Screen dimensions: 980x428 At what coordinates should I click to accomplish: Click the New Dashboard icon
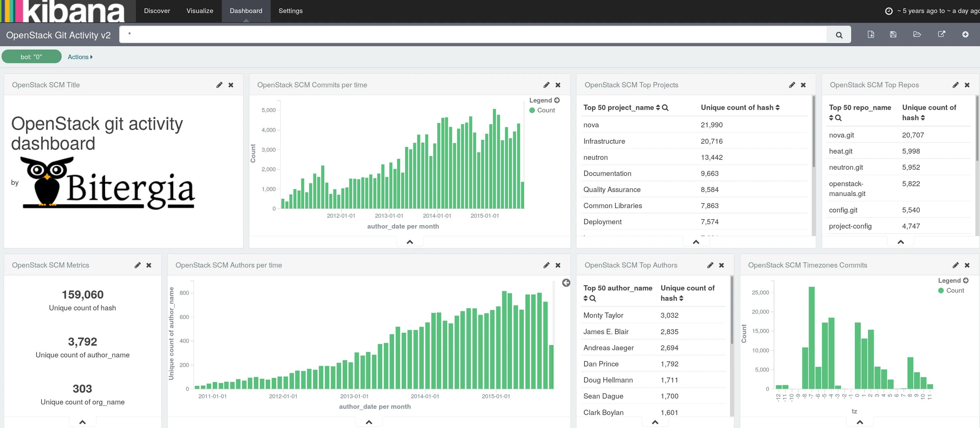tap(871, 35)
